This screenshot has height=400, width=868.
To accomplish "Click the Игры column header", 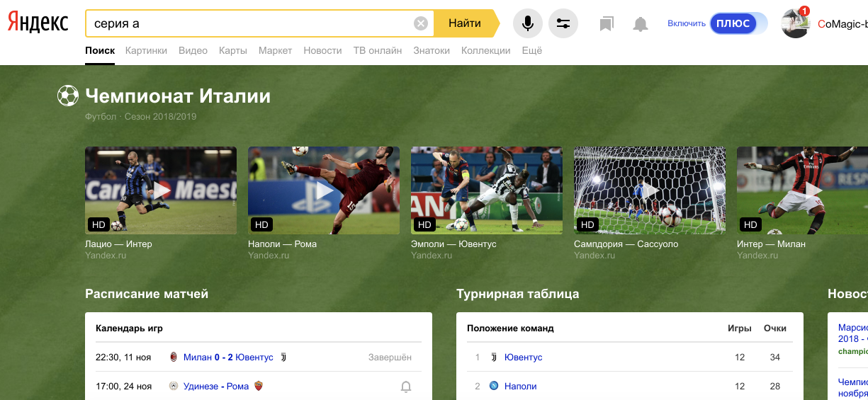I will pyautogui.click(x=740, y=328).
